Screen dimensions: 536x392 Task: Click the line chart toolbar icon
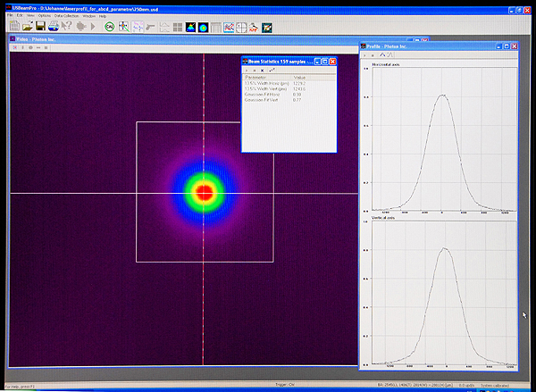point(230,28)
